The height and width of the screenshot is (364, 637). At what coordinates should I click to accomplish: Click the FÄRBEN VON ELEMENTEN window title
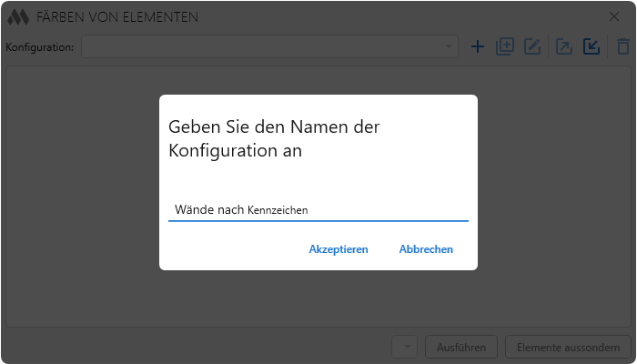tap(117, 17)
